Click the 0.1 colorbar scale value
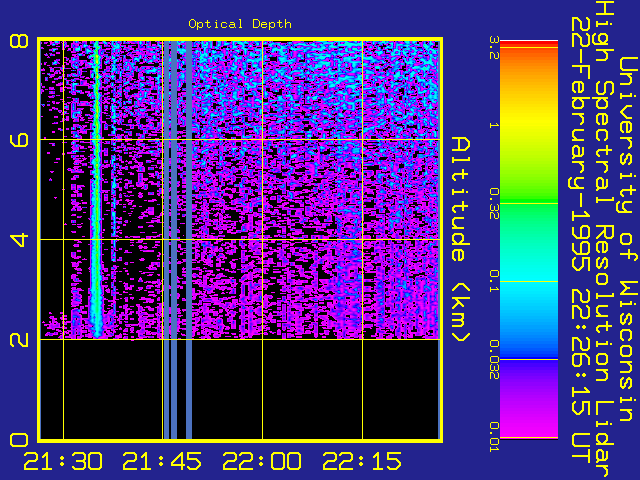This screenshot has height=480, width=640. tap(494, 281)
